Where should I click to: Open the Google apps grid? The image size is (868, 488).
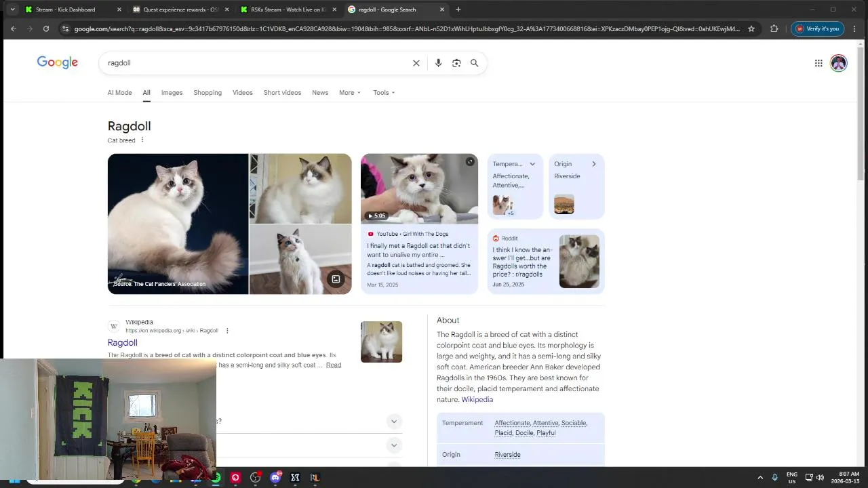pos(818,63)
